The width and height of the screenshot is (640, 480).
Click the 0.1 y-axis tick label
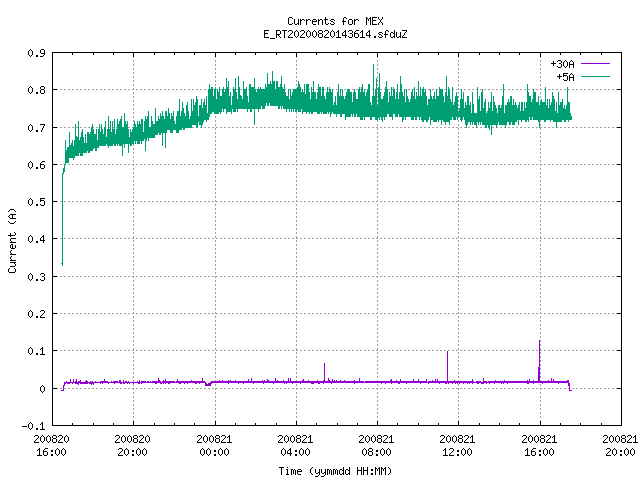pyautogui.click(x=36, y=351)
